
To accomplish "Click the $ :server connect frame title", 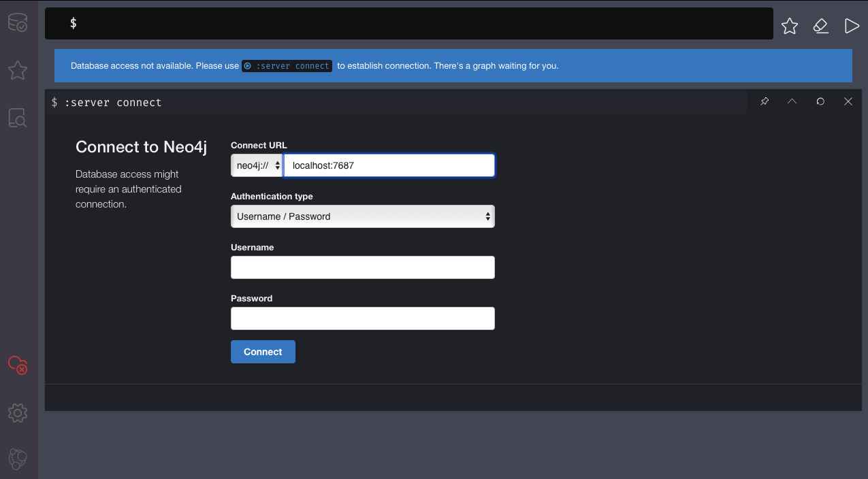I will pos(107,103).
